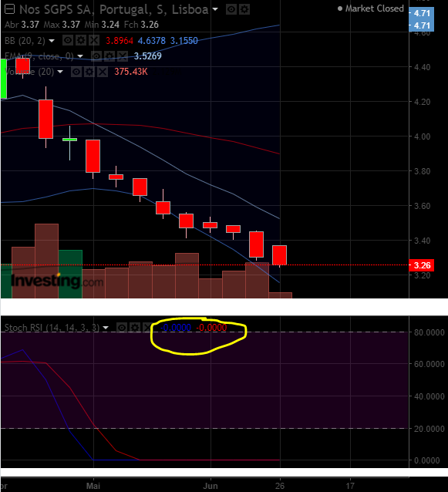Viewport: 448px width, 492px height.
Task: Expand the Stoch RSI dropdown arrow
Action: click(x=106, y=328)
